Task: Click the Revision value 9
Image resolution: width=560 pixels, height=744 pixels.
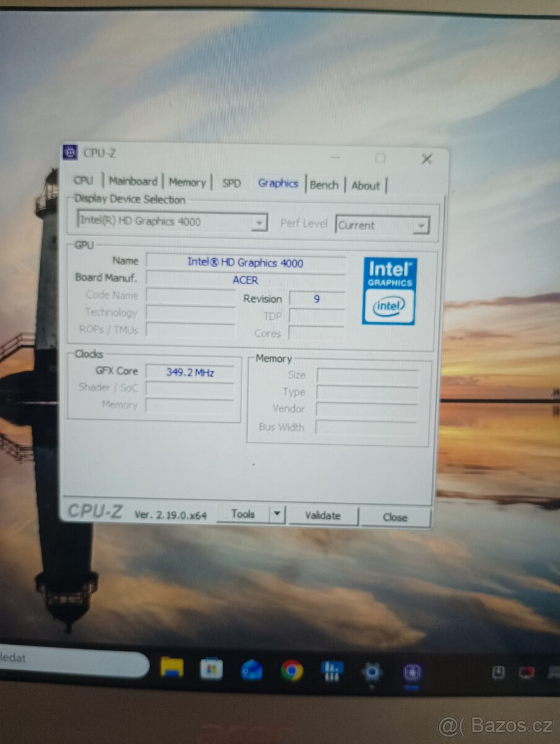Action: coord(317,299)
